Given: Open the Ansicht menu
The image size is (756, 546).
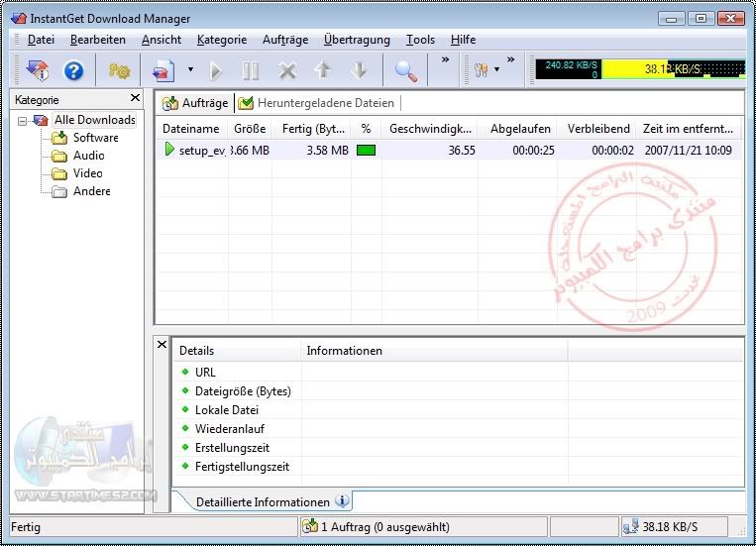Looking at the screenshot, I should coord(162,40).
